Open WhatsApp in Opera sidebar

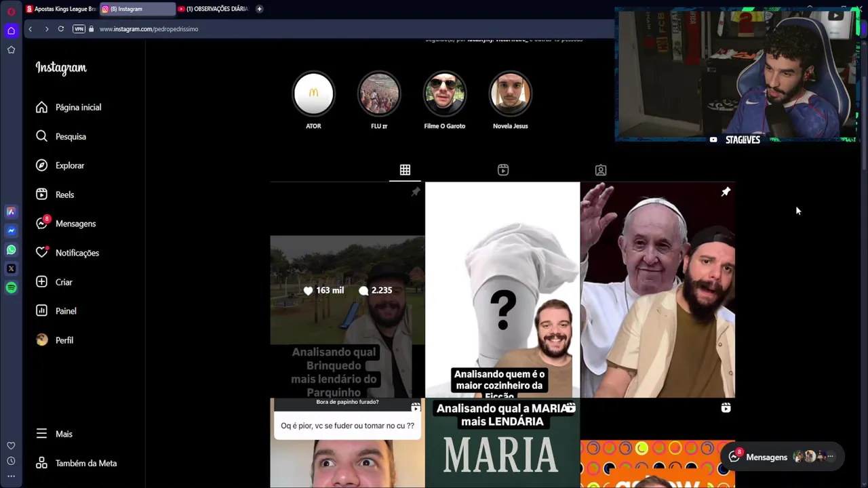(x=11, y=249)
